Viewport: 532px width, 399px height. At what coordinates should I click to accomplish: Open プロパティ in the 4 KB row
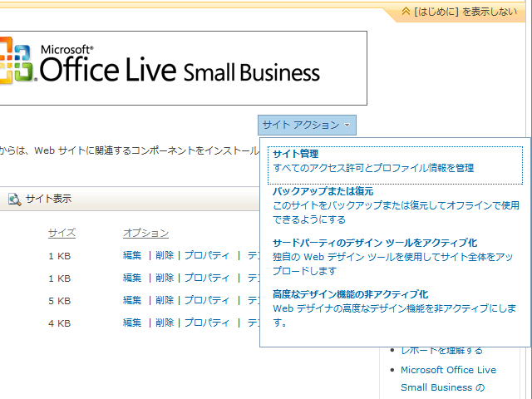pyautogui.click(x=207, y=323)
